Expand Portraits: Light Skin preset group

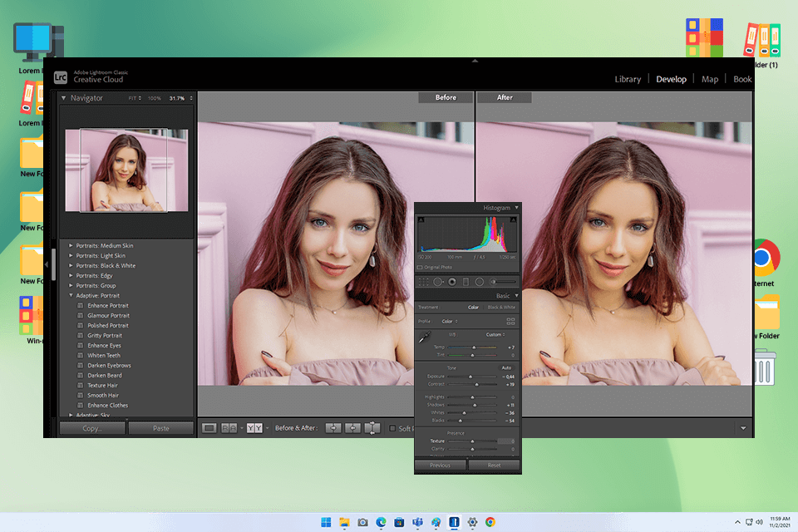tap(71, 255)
